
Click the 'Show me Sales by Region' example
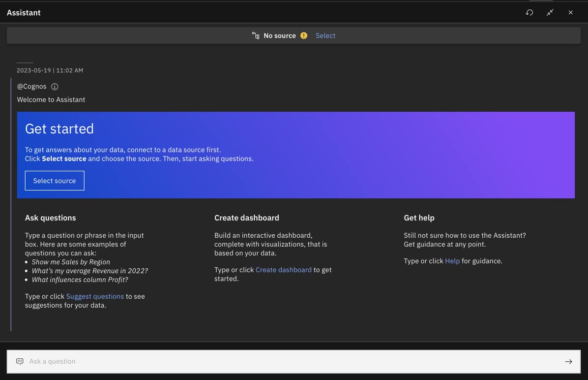71,262
